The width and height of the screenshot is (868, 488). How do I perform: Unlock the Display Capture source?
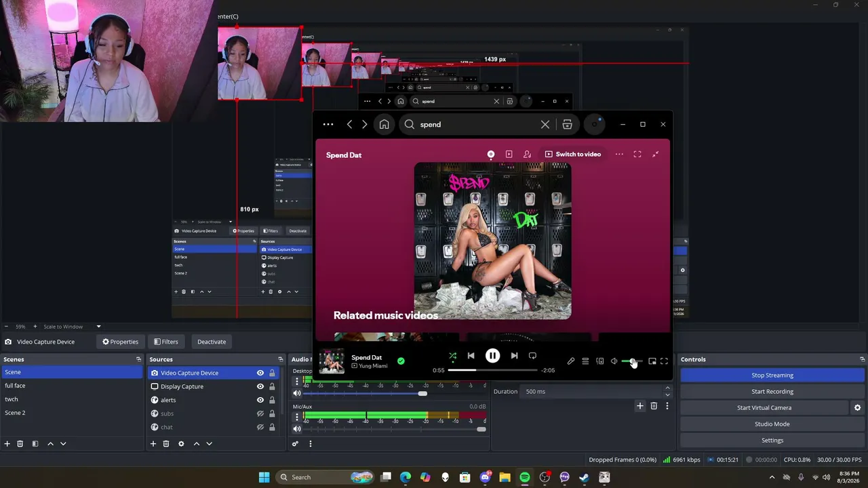tap(272, 386)
